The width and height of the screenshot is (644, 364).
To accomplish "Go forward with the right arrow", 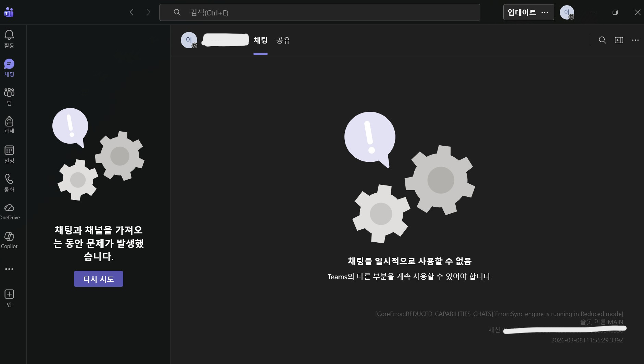I will (149, 12).
